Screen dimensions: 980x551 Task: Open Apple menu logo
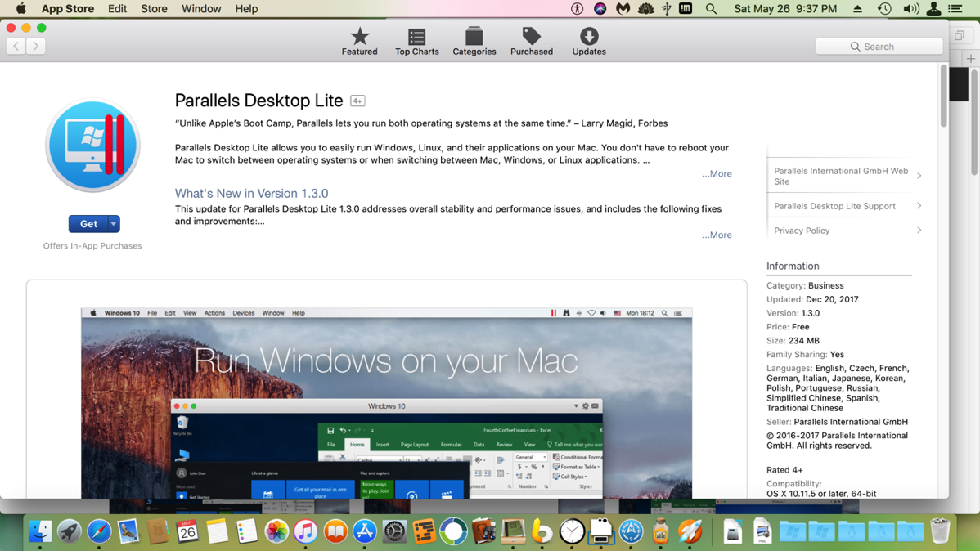21,9
